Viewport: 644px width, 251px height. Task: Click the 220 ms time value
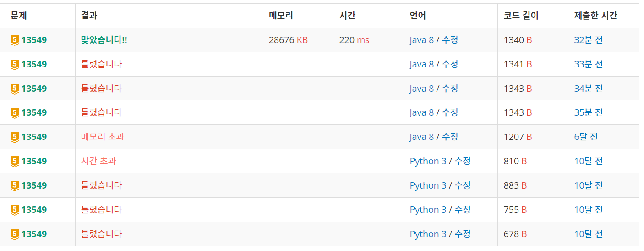354,40
